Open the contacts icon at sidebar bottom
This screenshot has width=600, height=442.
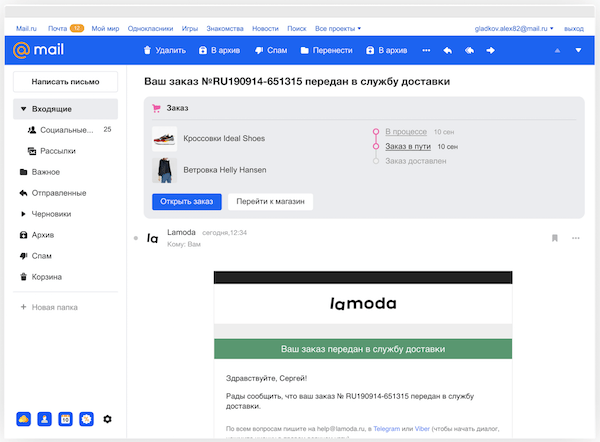tap(44, 419)
